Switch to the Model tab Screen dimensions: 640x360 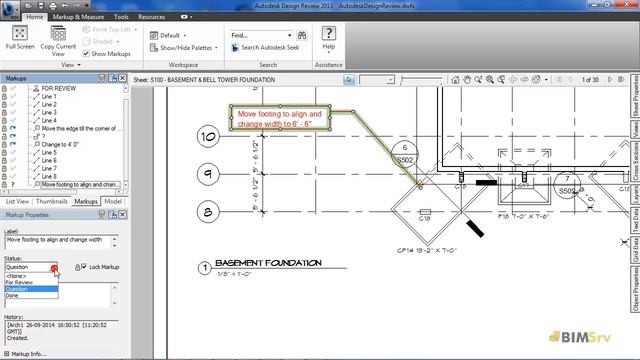coord(113,201)
